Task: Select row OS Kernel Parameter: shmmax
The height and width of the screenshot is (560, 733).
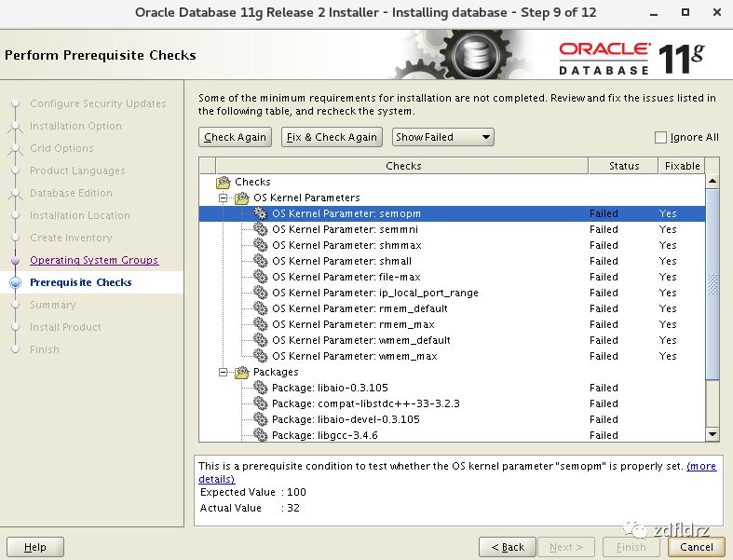Action: click(x=452, y=245)
